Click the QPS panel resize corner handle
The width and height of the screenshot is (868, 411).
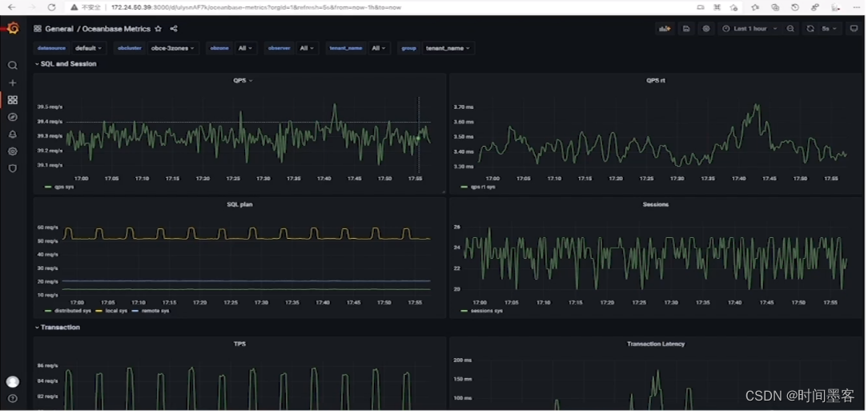(x=443, y=191)
